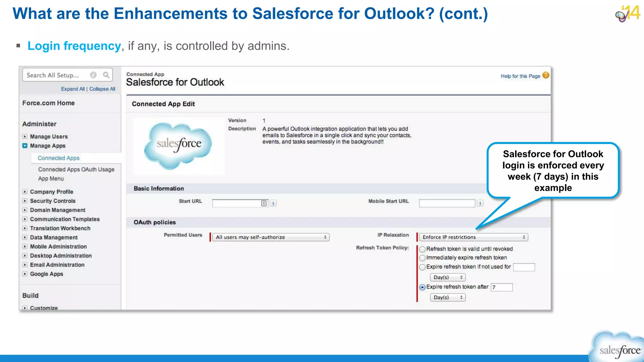Open the Permitted Users dropdown

(x=271, y=237)
